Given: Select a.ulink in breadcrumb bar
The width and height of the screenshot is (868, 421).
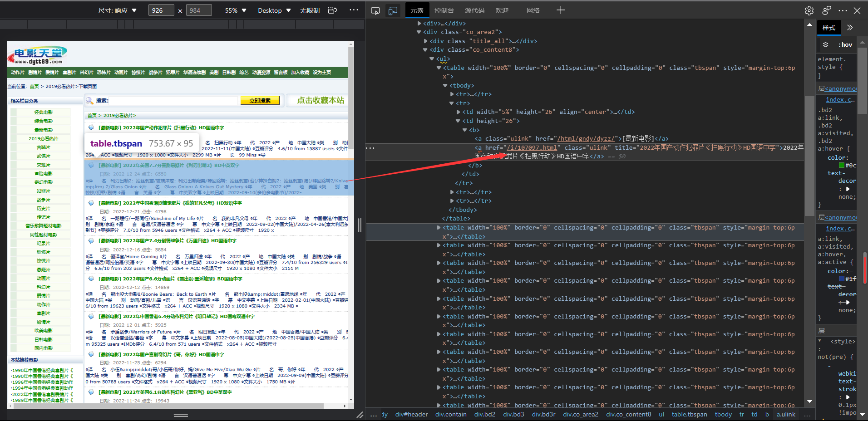Looking at the screenshot, I should tap(786, 415).
